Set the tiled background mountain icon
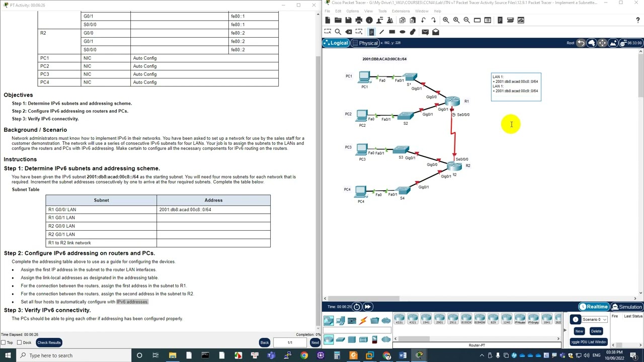Viewport: 644px width, 362px height. click(x=613, y=43)
